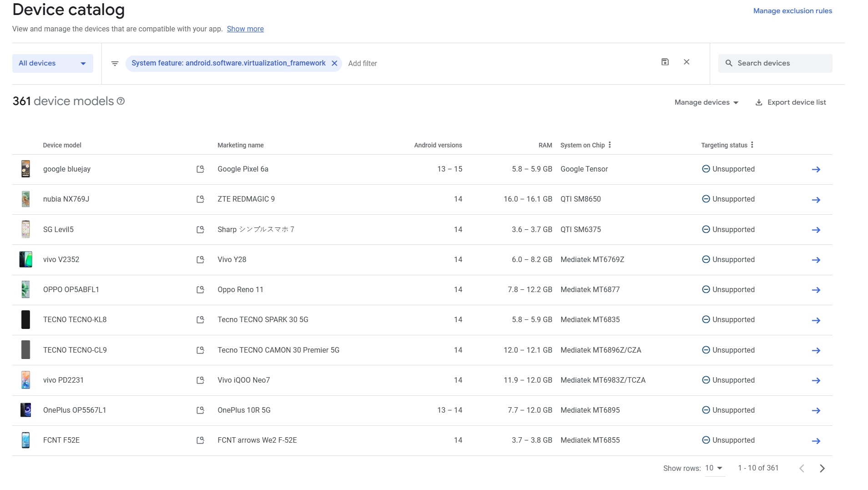Go to next page of devices
The image size is (868, 490).
pos(822,468)
